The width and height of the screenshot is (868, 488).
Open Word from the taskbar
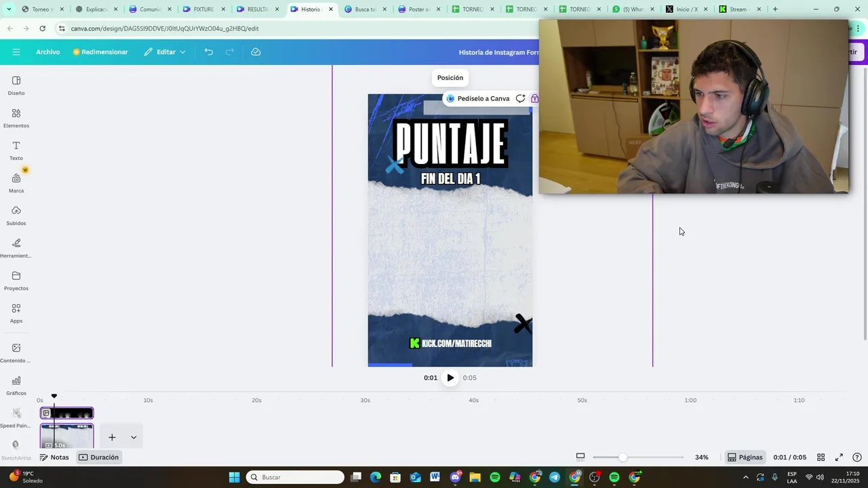pyautogui.click(x=435, y=477)
